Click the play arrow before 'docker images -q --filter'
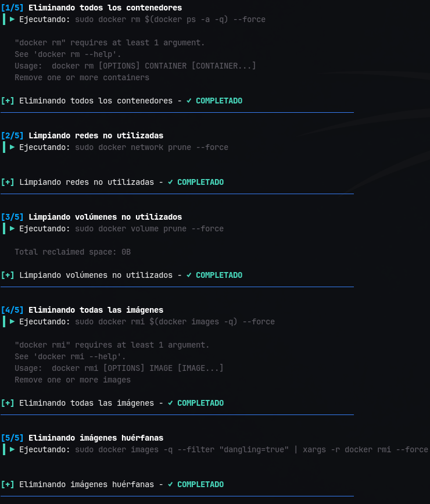Screen dimensions: 430x504 pyautogui.click(x=12, y=449)
